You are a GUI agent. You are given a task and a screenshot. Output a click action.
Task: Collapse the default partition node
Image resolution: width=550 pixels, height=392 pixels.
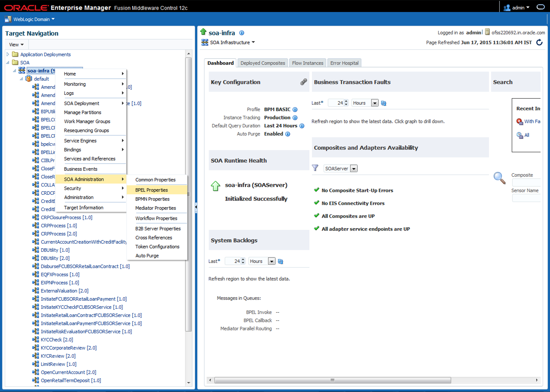click(x=21, y=79)
